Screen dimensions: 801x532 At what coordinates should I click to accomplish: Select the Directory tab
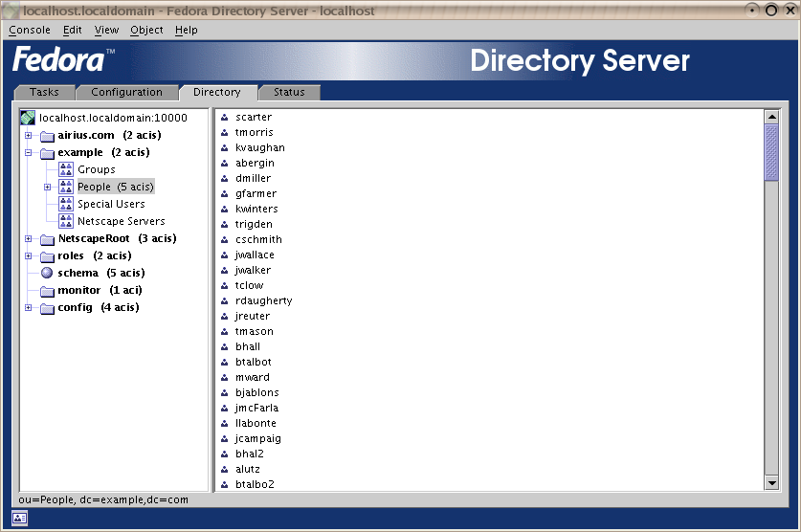pos(217,93)
